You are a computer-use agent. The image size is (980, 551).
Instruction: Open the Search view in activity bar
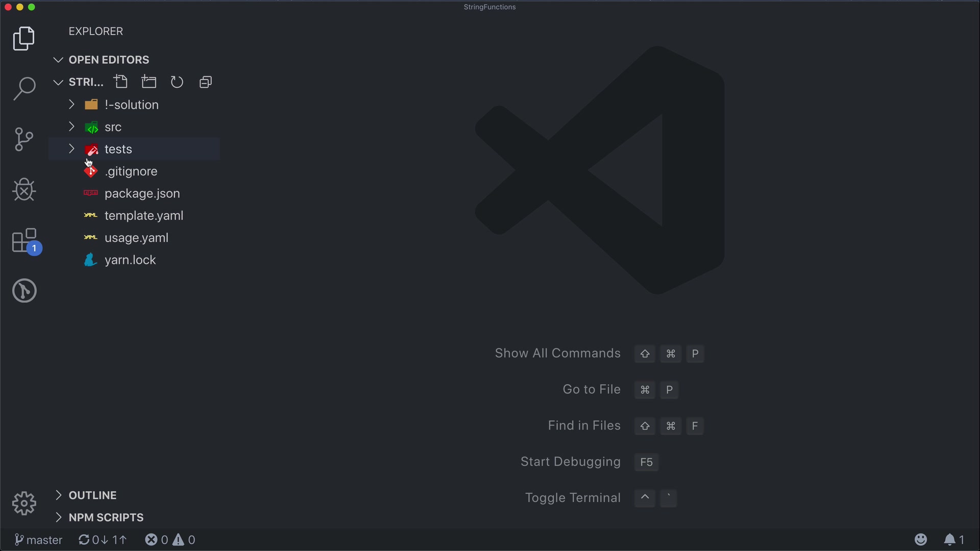(24, 89)
